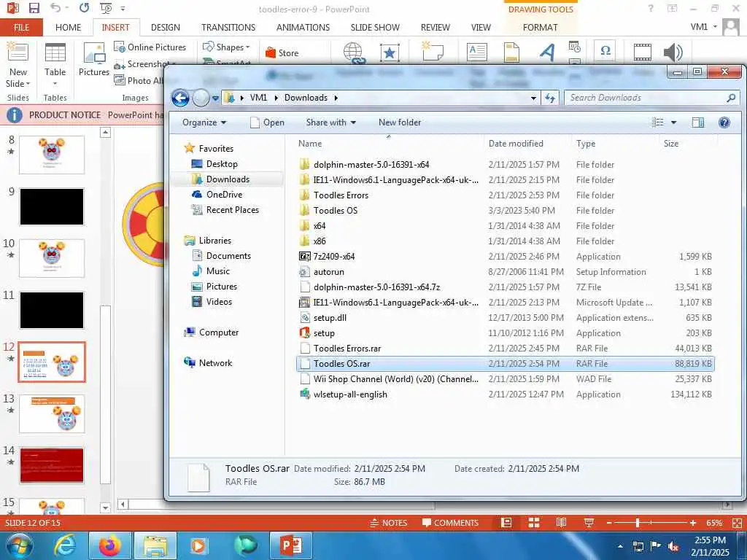Viewport: 747px width, 560px height.
Task: Click the New Slide icon in the ribbon
Action: [18, 52]
